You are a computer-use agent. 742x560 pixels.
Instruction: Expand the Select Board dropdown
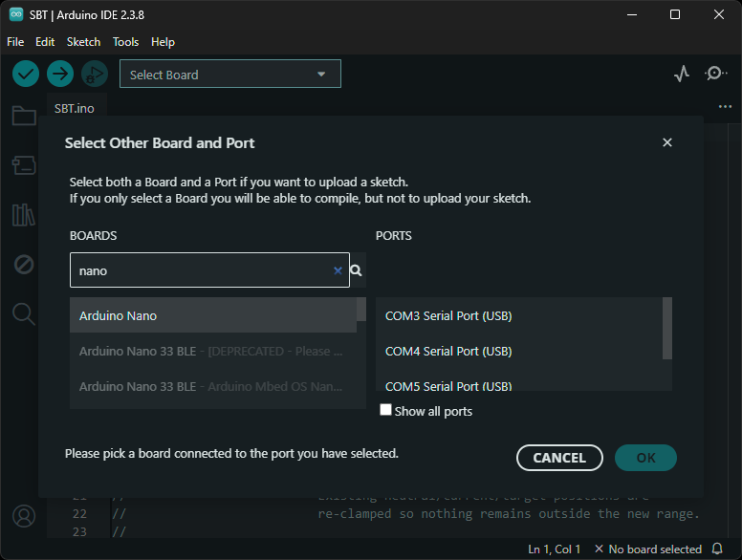(x=229, y=75)
